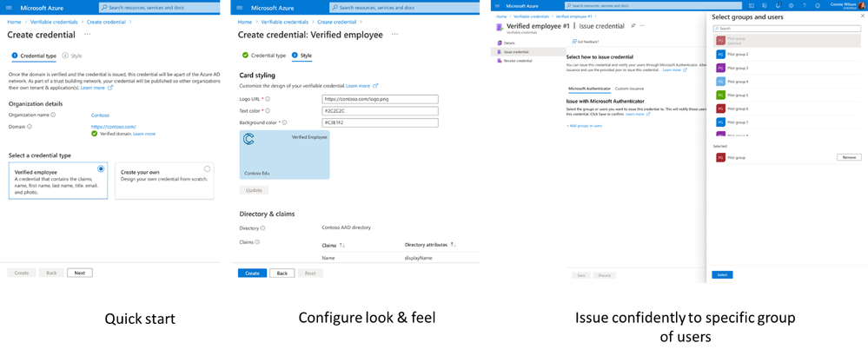Close the Select groups and users panel
The height and width of the screenshot is (356, 868).
point(863,16)
